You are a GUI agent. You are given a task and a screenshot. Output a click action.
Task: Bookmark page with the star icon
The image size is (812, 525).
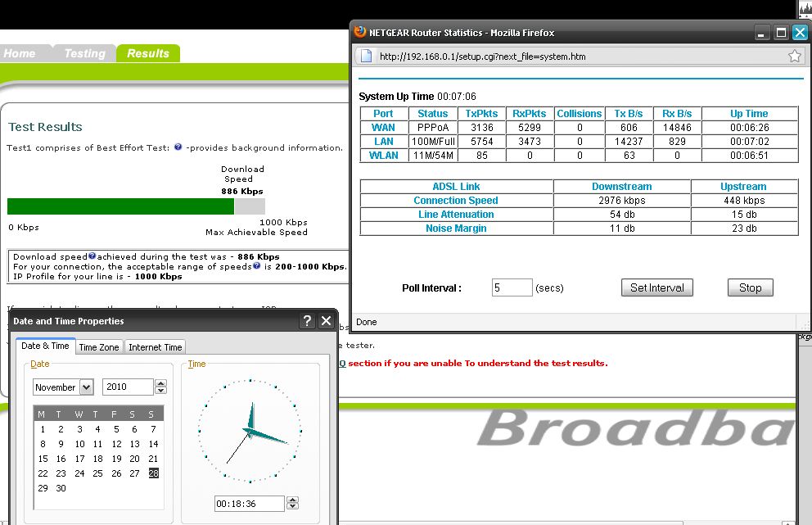794,57
